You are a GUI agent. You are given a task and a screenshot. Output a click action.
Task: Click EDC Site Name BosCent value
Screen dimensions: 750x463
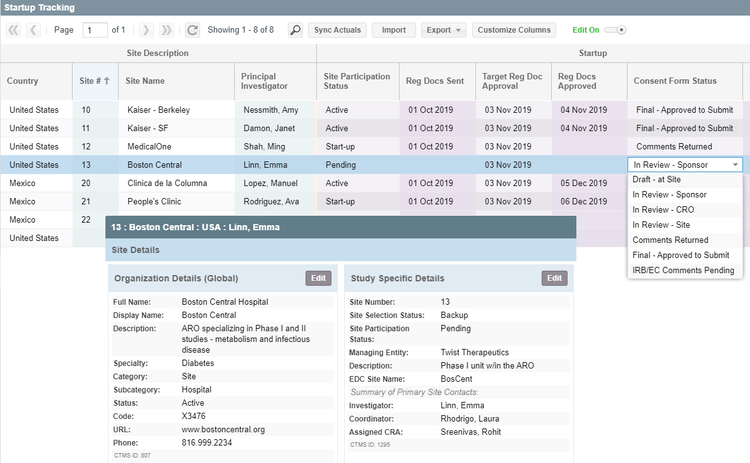(x=456, y=379)
